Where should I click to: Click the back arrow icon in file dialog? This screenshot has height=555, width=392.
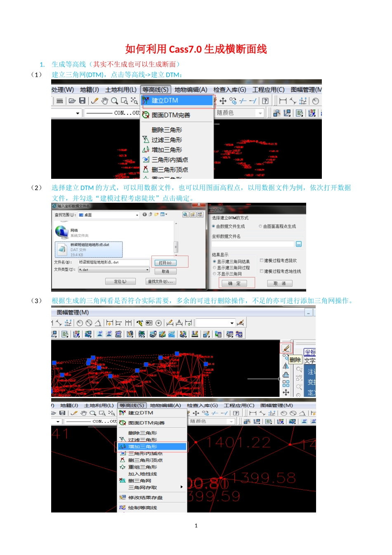click(x=144, y=214)
